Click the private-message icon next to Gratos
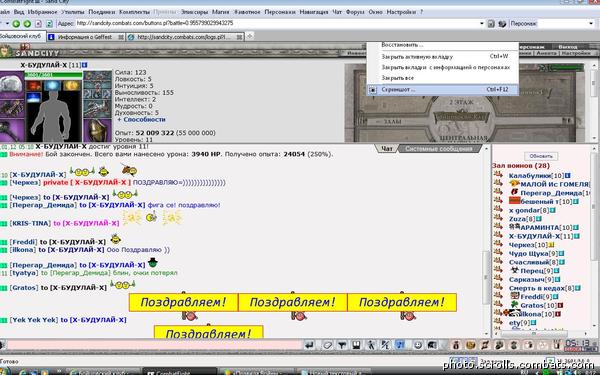 point(497,305)
